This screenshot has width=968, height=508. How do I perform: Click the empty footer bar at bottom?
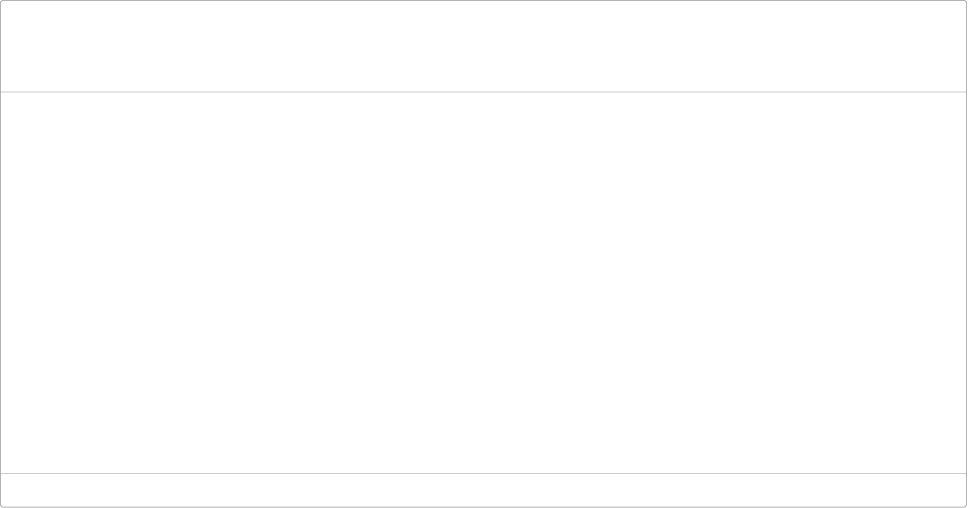pyautogui.click(x=483, y=489)
